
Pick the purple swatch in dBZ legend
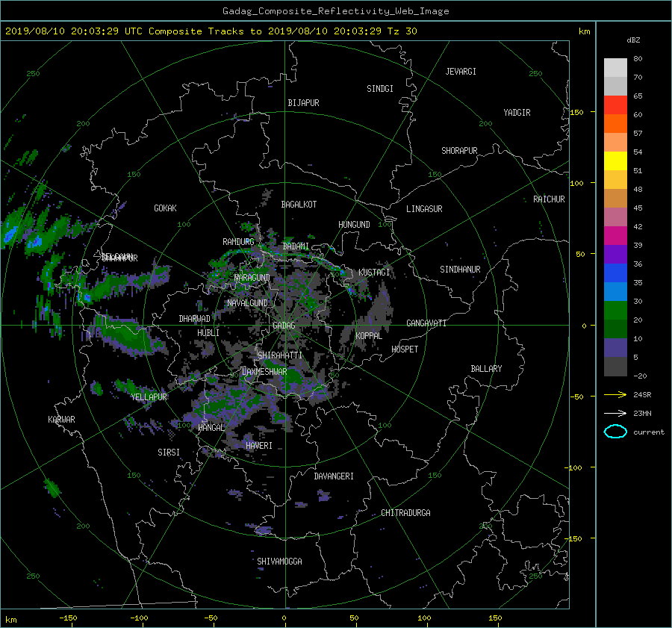coord(615,254)
